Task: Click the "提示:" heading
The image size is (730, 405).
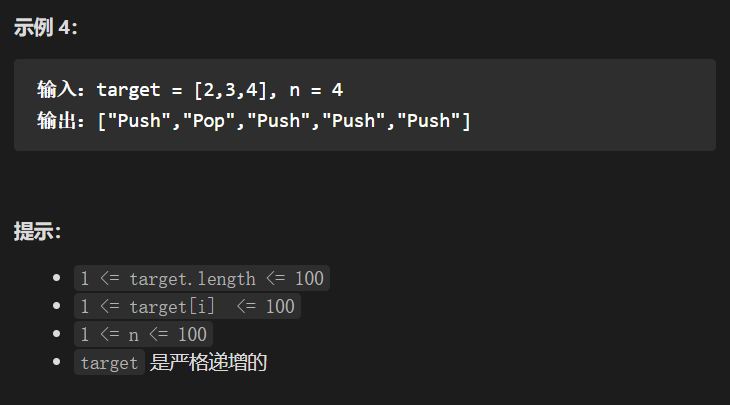Action: pos(37,231)
